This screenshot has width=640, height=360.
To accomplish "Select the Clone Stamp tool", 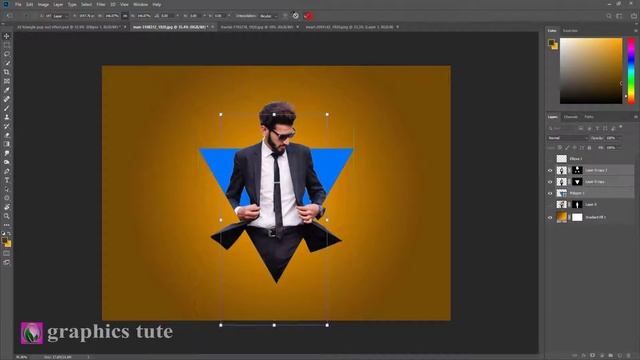I will click(x=7, y=117).
